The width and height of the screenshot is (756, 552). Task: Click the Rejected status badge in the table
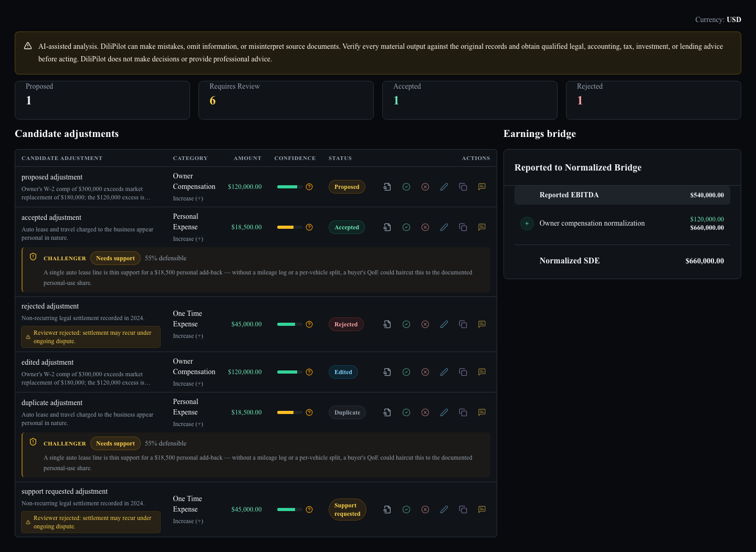point(346,324)
